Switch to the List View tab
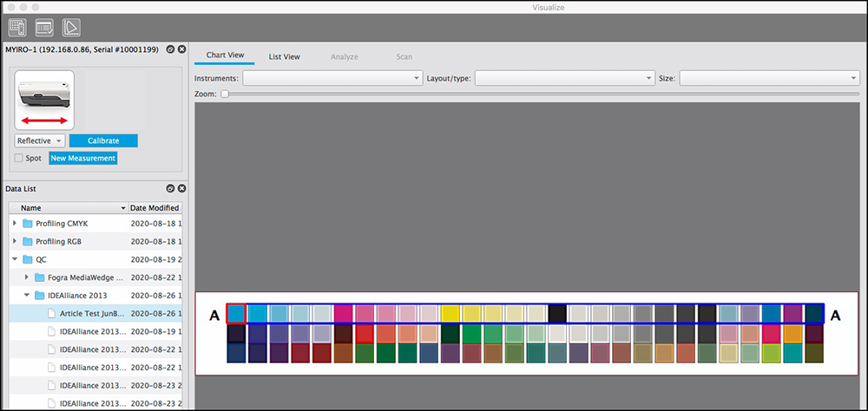The width and height of the screenshot is (868, 411). [x=284, y=56]
